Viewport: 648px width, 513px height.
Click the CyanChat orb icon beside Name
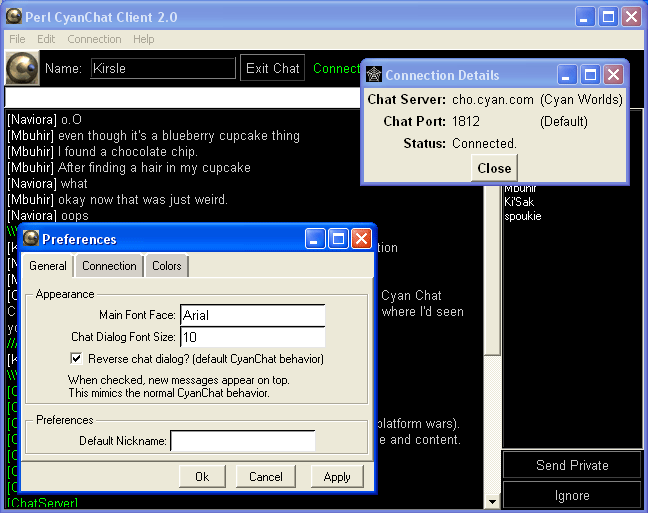pyautogui.click(x=22, y=68)
